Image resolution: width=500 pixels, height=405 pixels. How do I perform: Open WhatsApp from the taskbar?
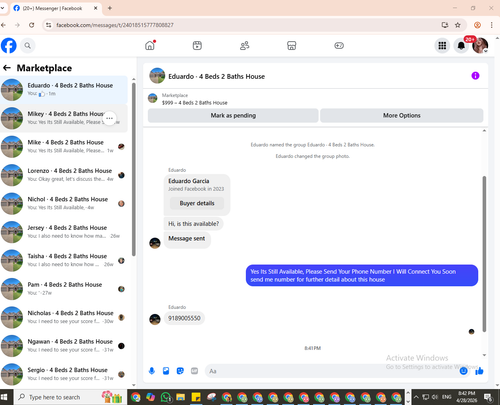166,397
